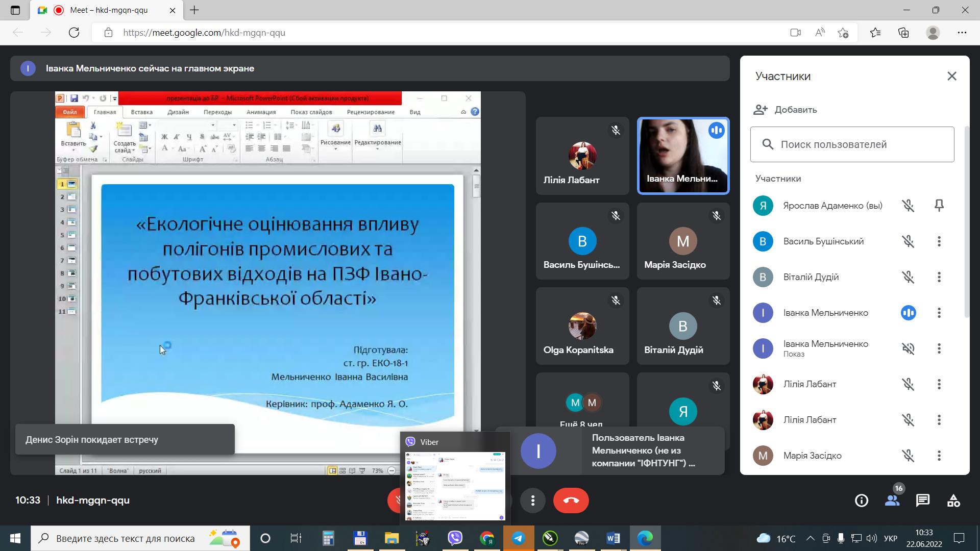Screen dimensions: 980x551
Task: Toggle the pin on Ярослав Адаменко
Action: [940, 206]
